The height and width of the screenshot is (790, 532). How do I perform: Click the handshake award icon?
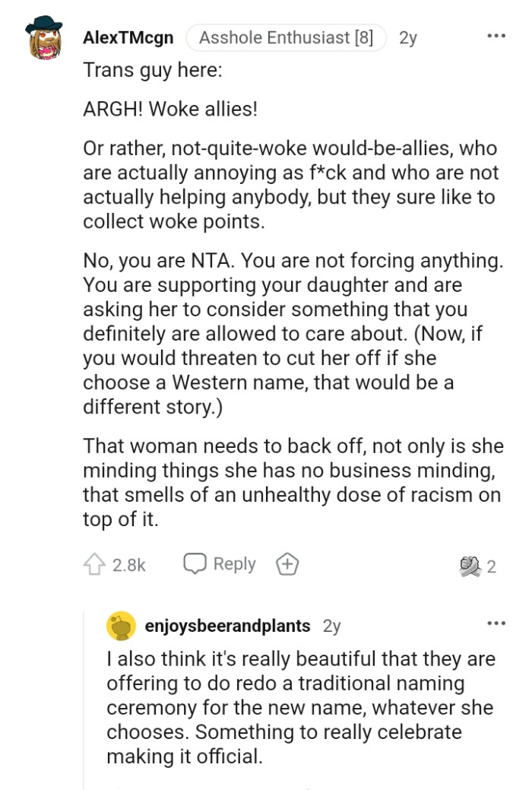tap(471, 564)
